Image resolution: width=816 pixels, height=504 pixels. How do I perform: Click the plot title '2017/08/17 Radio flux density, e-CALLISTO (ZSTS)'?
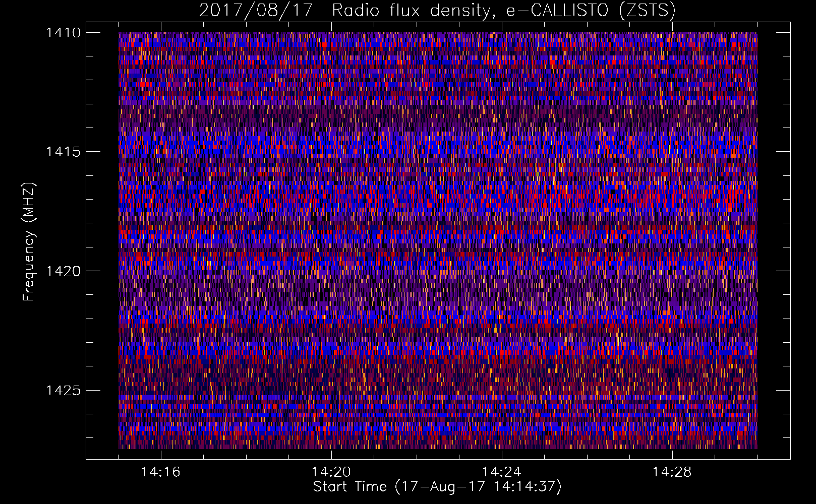(x=437, y=10)
